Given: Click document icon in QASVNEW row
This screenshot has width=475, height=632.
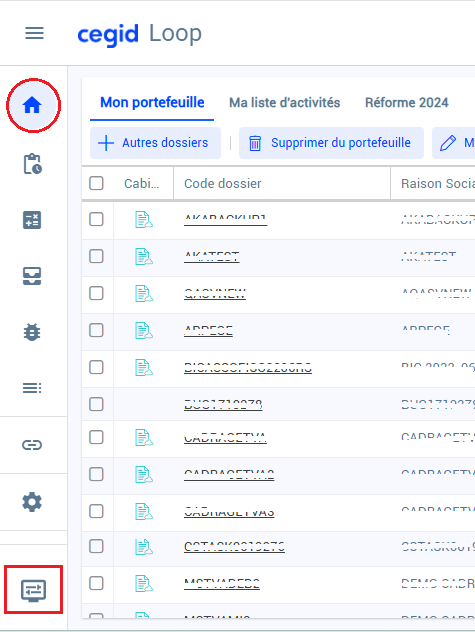Looking at the screenshot, I should (144, 293).
